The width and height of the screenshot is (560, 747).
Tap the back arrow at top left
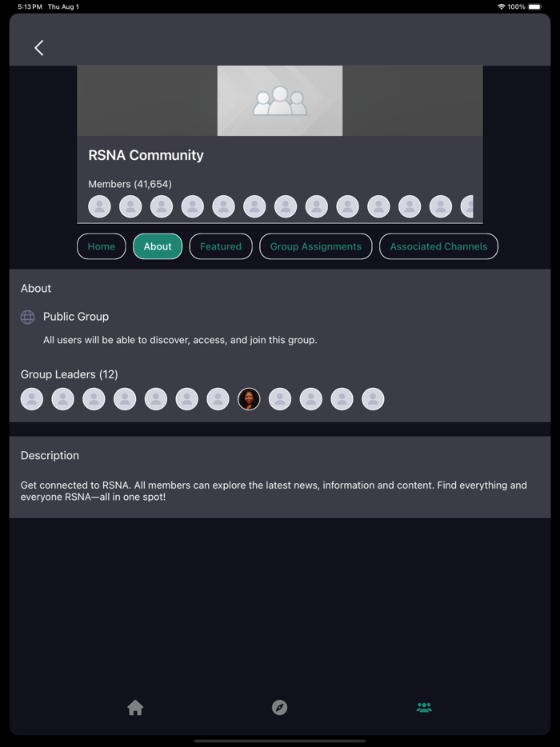coord(38,47)
